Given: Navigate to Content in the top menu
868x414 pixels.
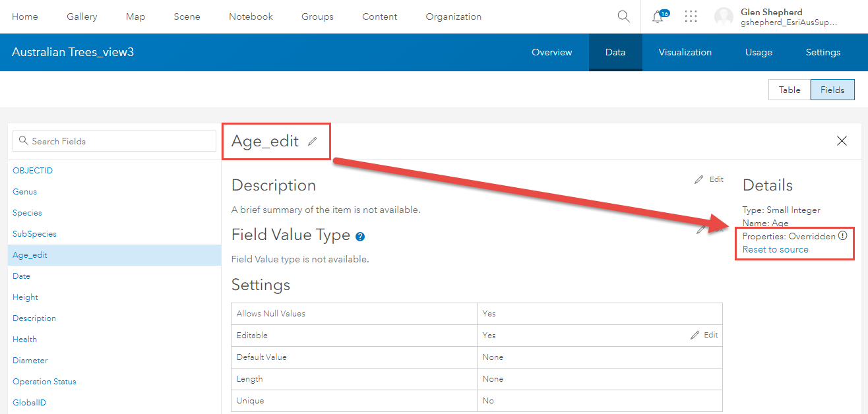Looking at the screenshot, I should coord(379,16).
